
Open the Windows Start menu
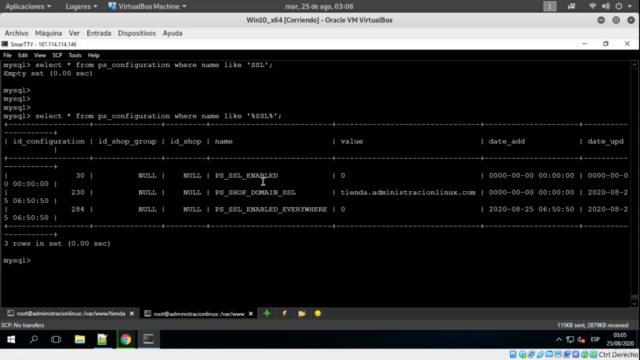click(x=11, y=339)
